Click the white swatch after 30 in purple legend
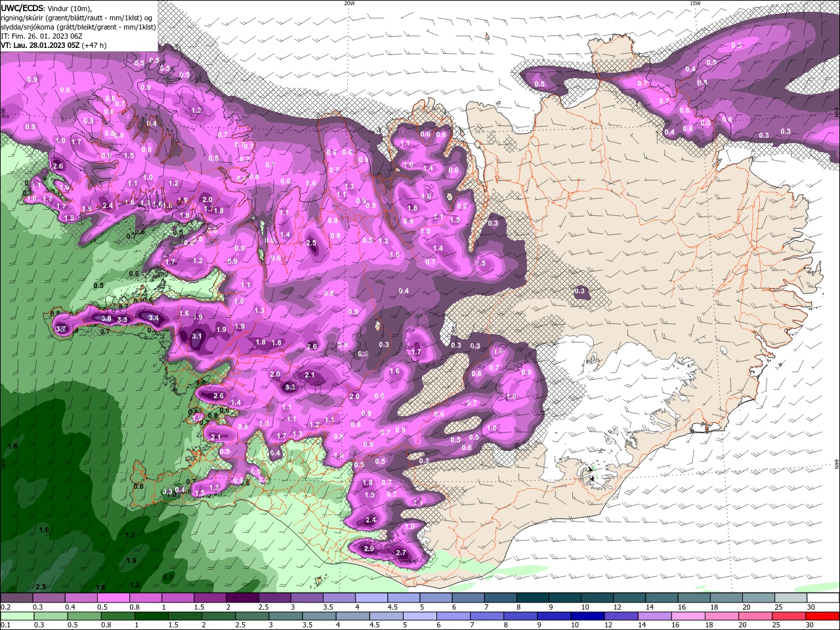This screenshot has width=840, height=630. [x=823, y=598]
